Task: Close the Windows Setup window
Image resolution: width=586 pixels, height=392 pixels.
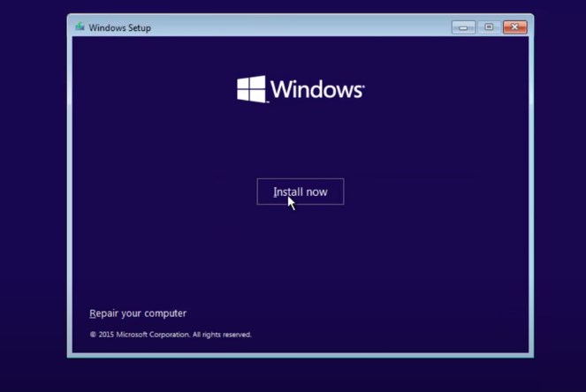Action: click(x=514, y=27)
